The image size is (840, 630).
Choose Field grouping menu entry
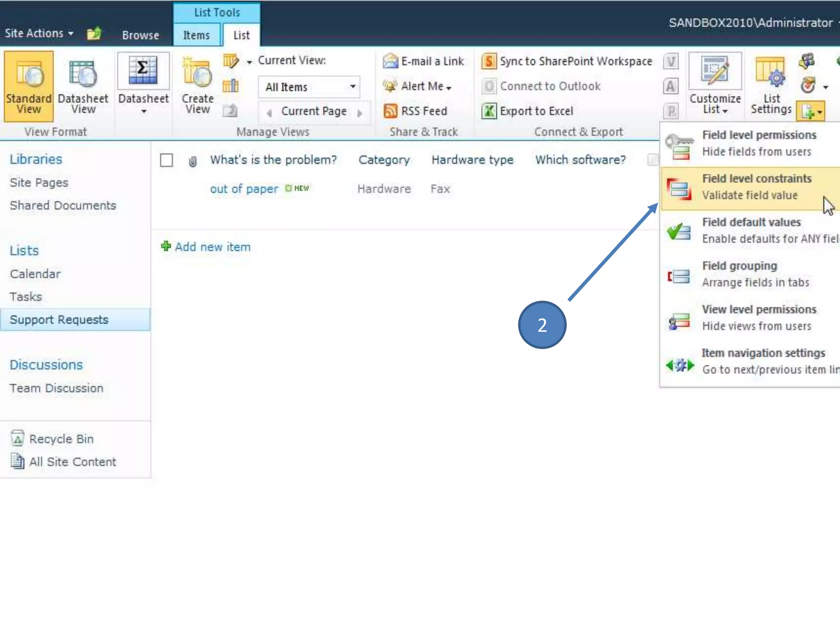pos(750,274)
